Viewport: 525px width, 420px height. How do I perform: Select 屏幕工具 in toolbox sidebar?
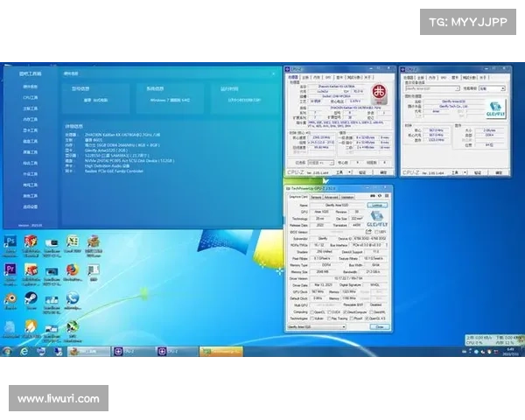pos(31,152)
